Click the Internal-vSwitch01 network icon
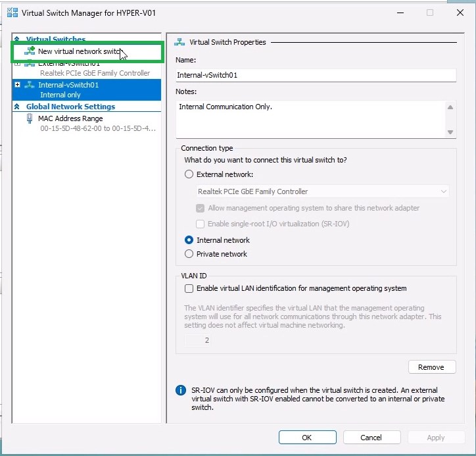The image size is (476, 456). [x=30, y=85]
